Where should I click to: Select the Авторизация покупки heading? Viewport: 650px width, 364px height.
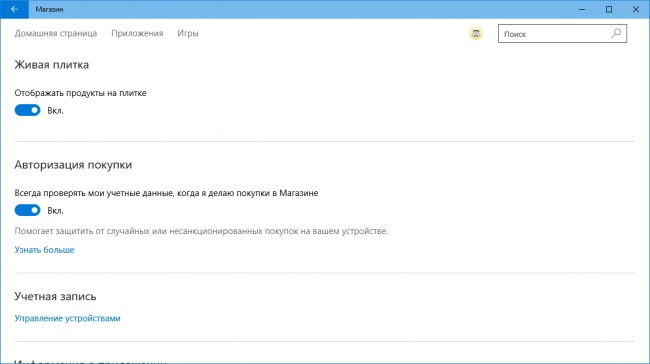click(73, 165)
